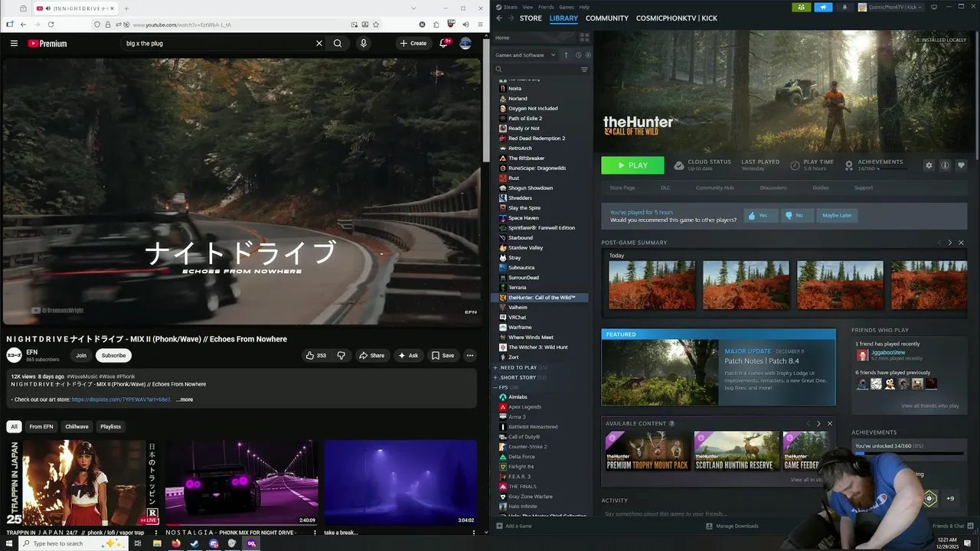Play theHunter with green PLAY button
This screenshot has height=551, width=980.
[632, 165]
